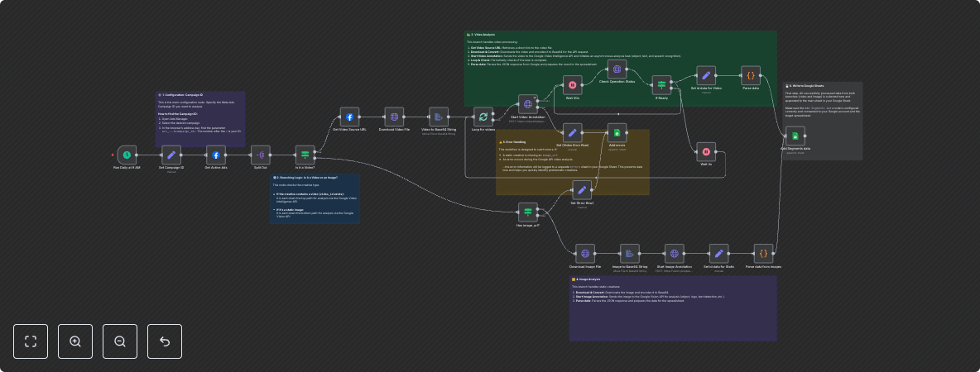Click the output connector of Parse data node

[x=762, y=75]
